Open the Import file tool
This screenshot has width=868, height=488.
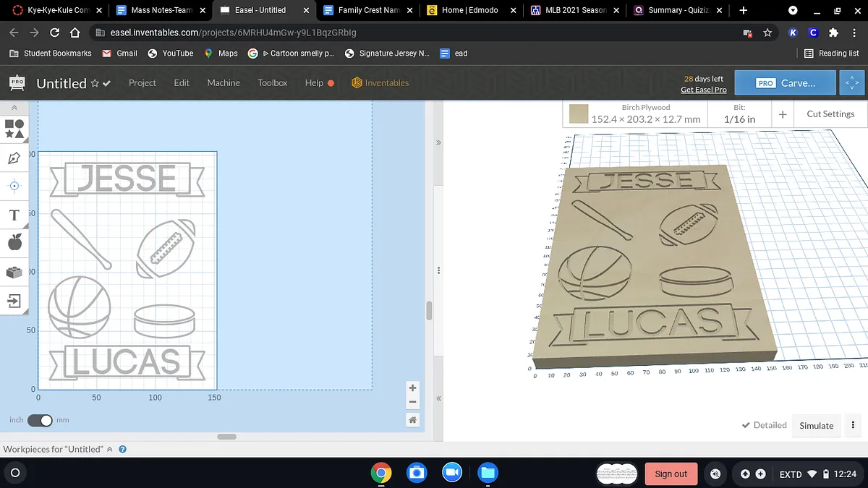point(14,301)
